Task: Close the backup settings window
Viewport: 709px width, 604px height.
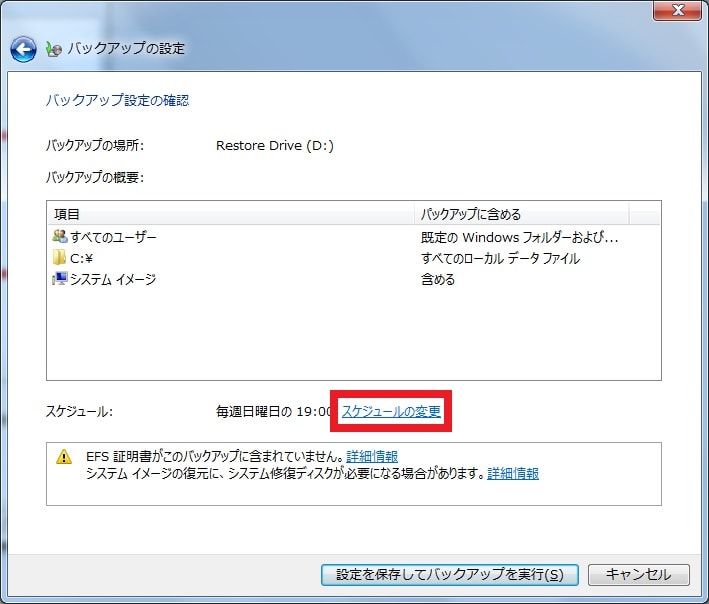Action: click(x=677, y=10)
